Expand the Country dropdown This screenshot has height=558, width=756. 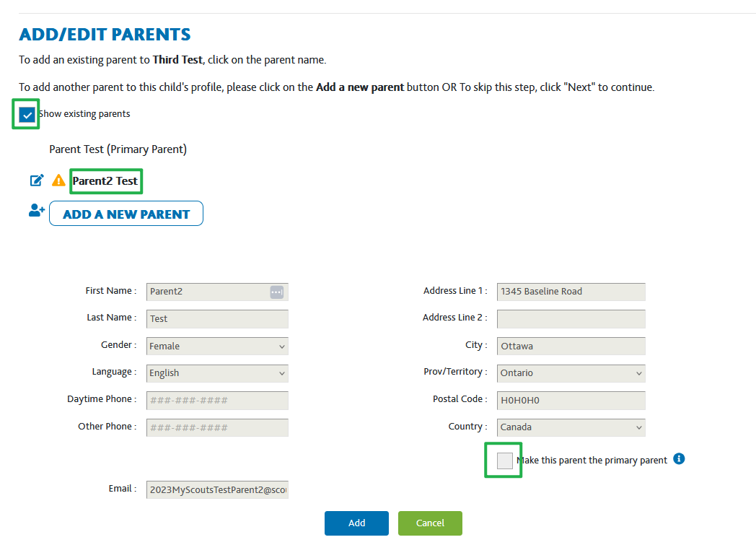tap(571, 427)
